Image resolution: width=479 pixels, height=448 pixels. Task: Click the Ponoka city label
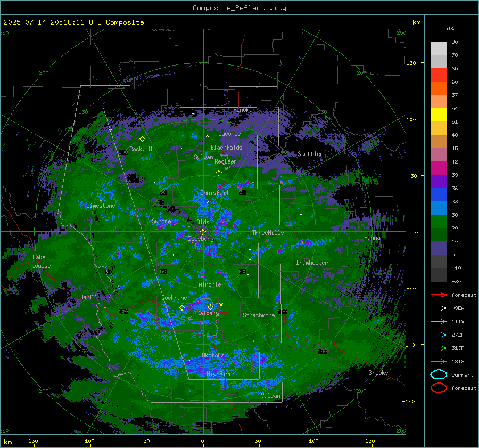tap(243, 110)
